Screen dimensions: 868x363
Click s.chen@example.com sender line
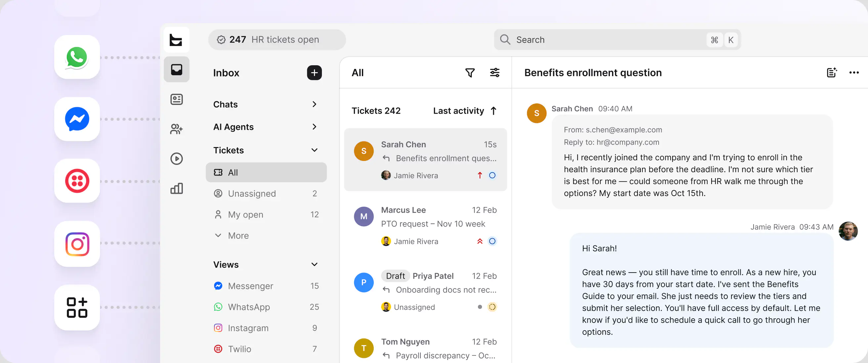coord(613,130)
